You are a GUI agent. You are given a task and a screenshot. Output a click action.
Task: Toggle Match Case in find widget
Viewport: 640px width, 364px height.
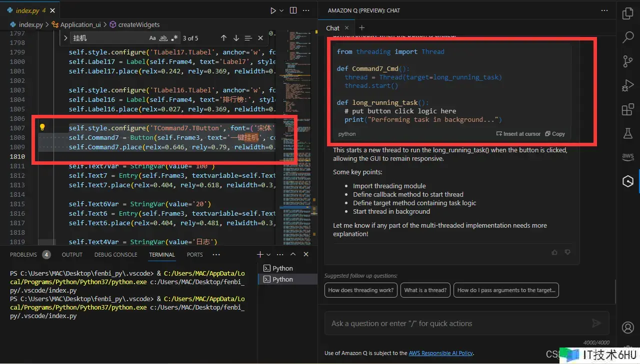coord(152,38)
